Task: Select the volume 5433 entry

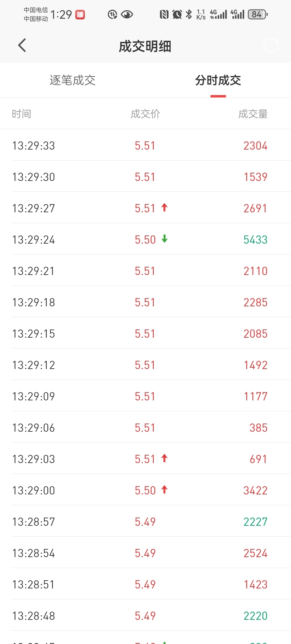Action: tap(255, 240)
